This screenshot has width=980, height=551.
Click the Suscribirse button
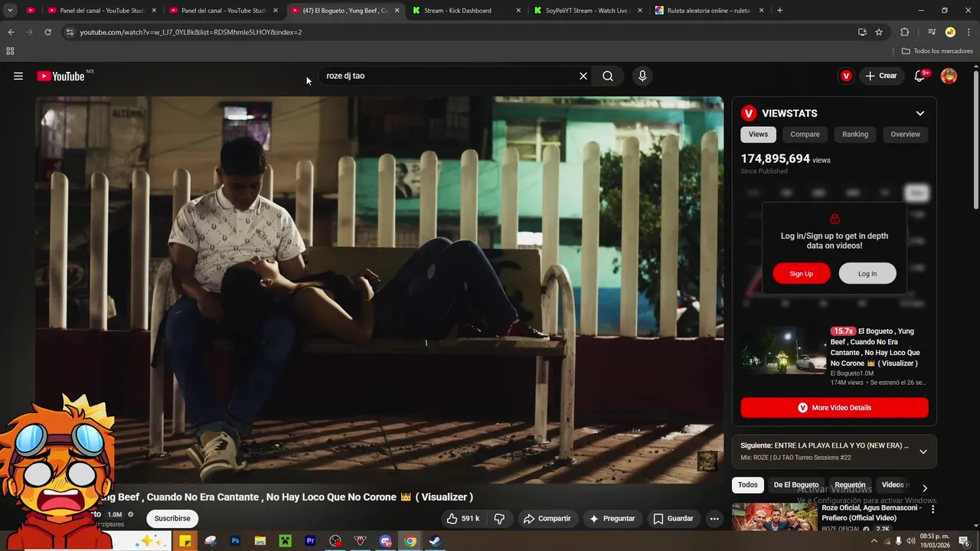(172, 518)
